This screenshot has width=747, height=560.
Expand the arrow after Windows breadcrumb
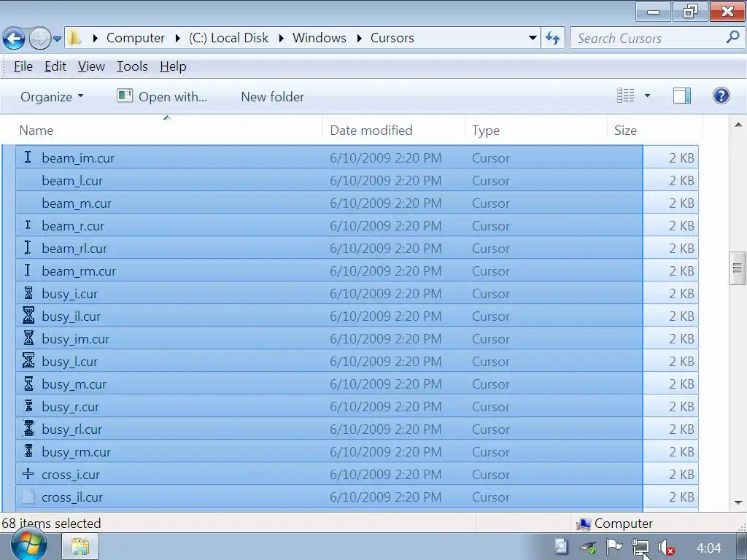[359, 38]
